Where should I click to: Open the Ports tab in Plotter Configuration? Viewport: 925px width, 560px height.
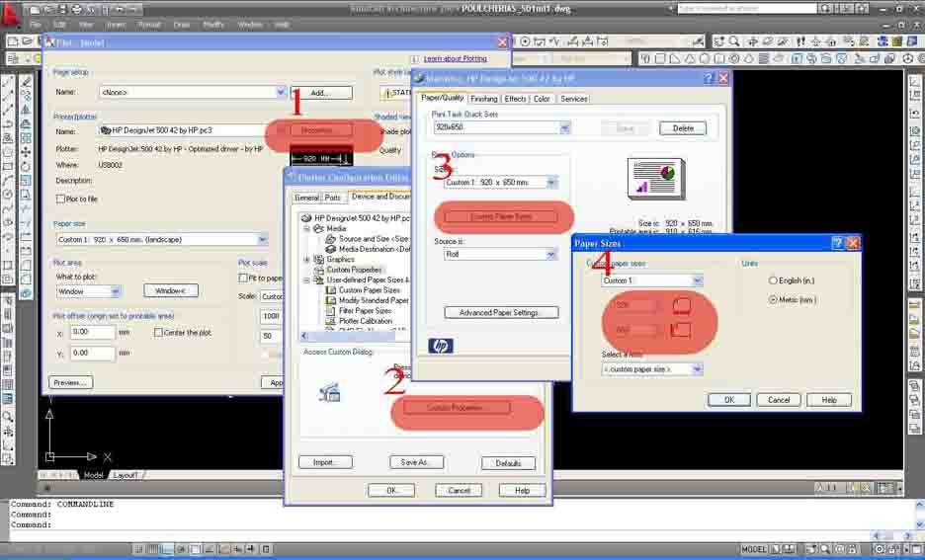pos(332,199)
